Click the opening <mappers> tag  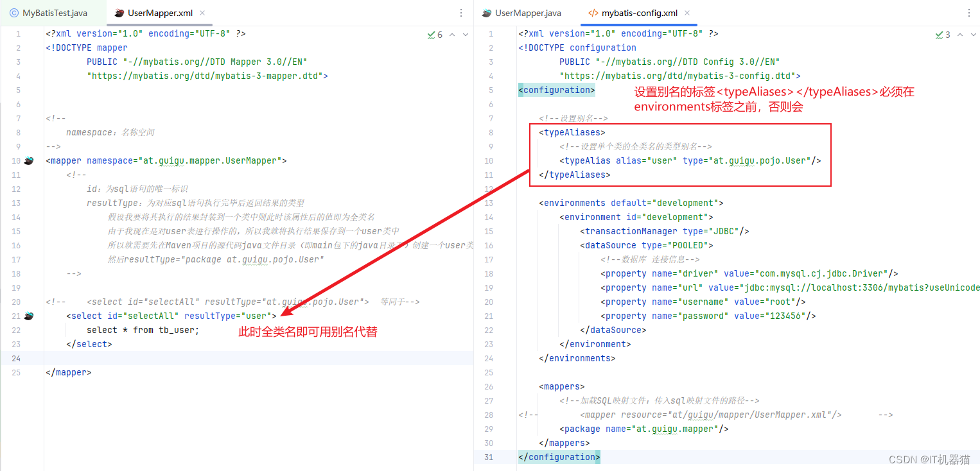pyautogui.click(x=562, y=386)
